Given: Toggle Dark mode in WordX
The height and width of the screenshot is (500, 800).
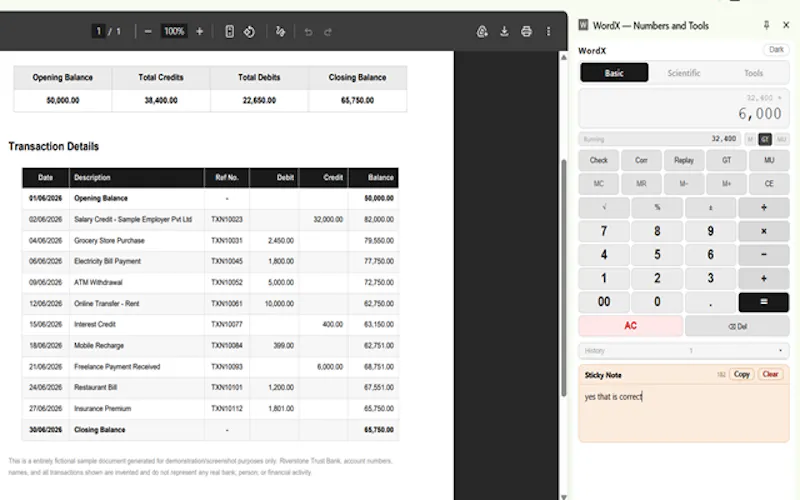Looking at the screenshot, I should click(x=776, y=50).
